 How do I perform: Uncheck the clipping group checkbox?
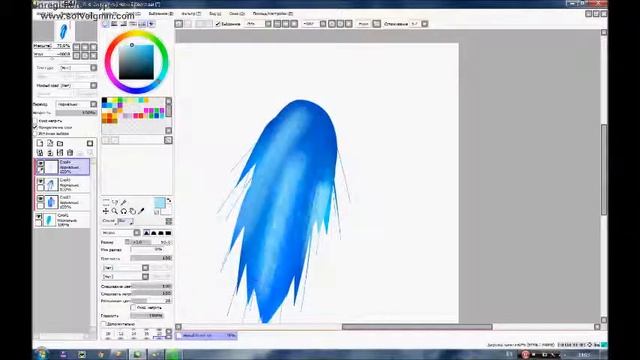coord(36,127)
